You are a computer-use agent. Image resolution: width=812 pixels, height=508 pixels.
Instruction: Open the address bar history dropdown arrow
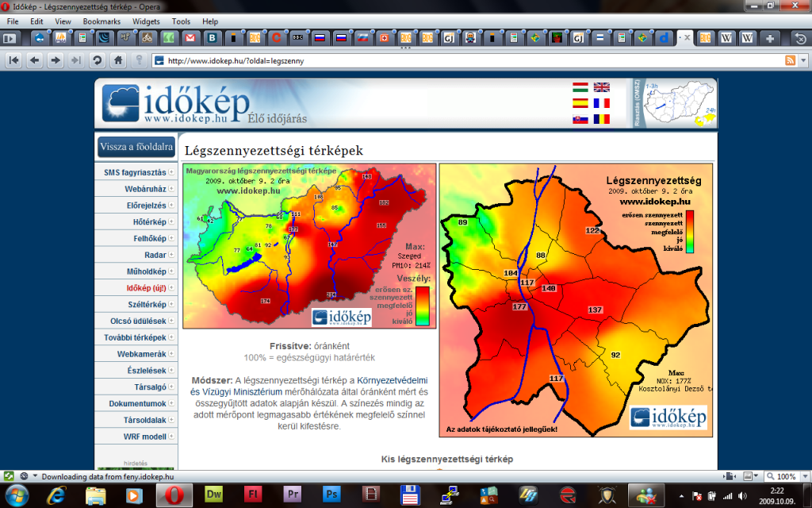[x=802, y=60]
